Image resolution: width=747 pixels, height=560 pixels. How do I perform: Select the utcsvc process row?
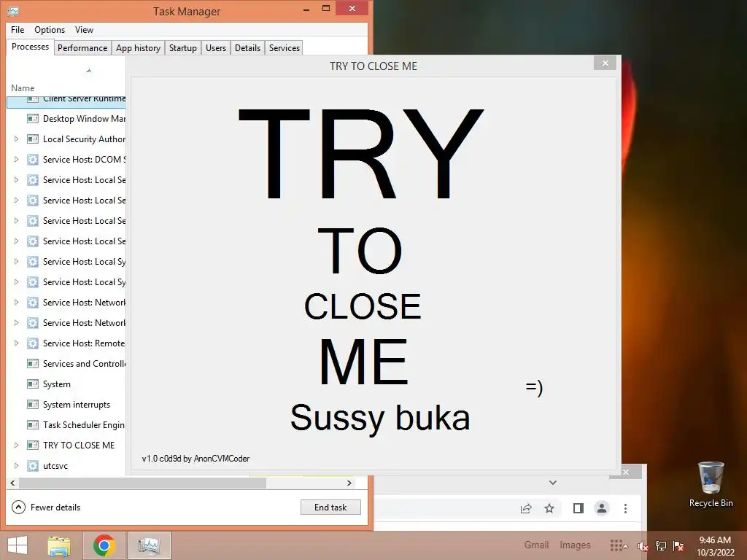66,466
